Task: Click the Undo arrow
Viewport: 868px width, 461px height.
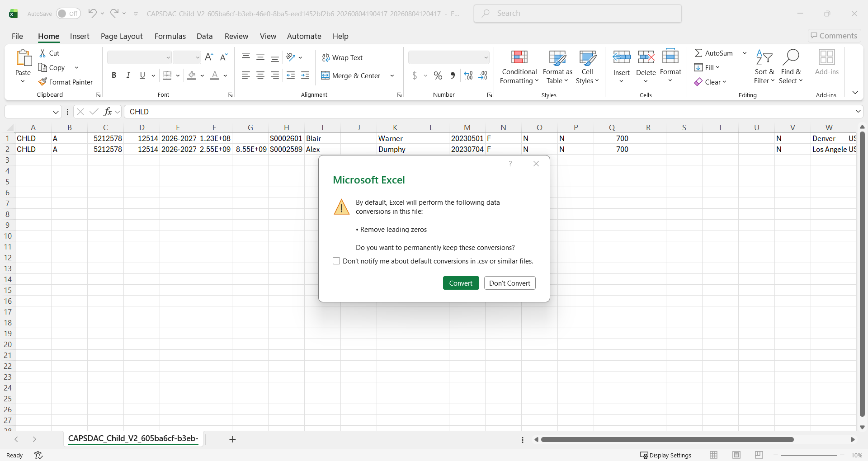Action: [92, 13]
